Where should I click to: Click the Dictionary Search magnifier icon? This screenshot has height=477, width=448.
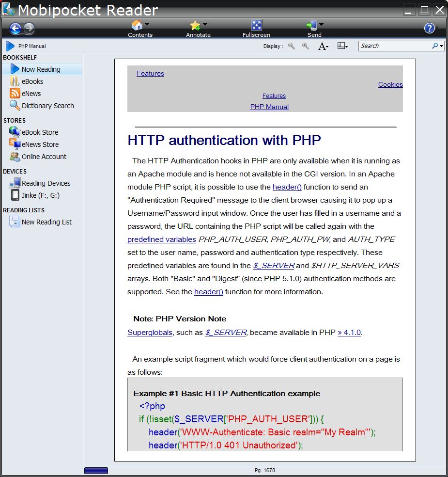[15, 105]
